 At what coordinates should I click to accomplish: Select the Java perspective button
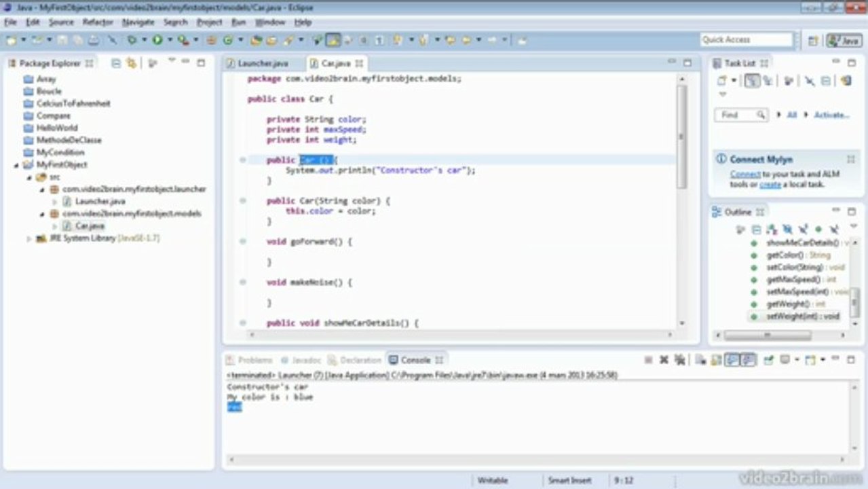tap(844, 41)
